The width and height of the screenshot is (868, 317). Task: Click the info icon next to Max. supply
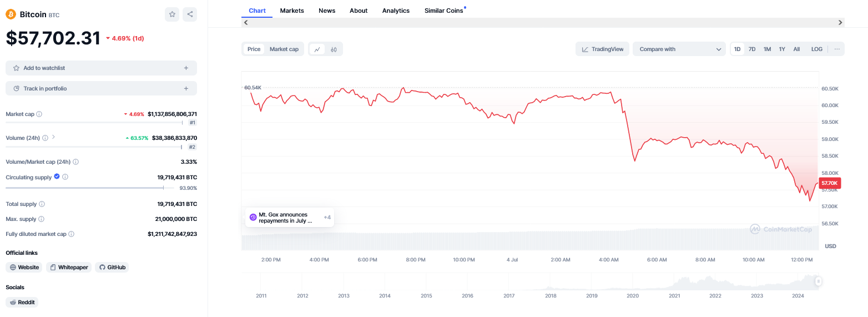pyautogui.click(x=41, y=219)
